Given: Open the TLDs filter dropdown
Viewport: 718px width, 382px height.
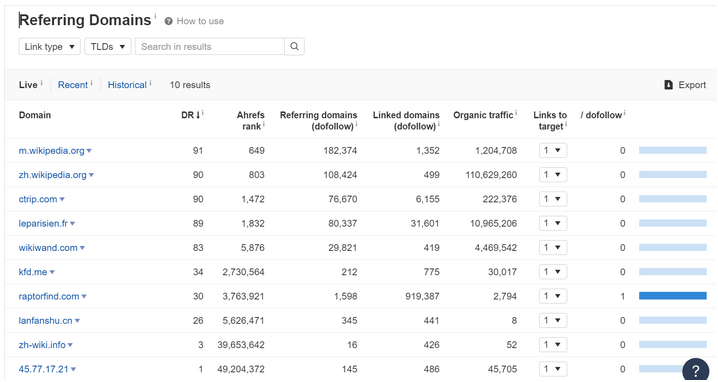Looking at the screenshot, I should (108, 46).
